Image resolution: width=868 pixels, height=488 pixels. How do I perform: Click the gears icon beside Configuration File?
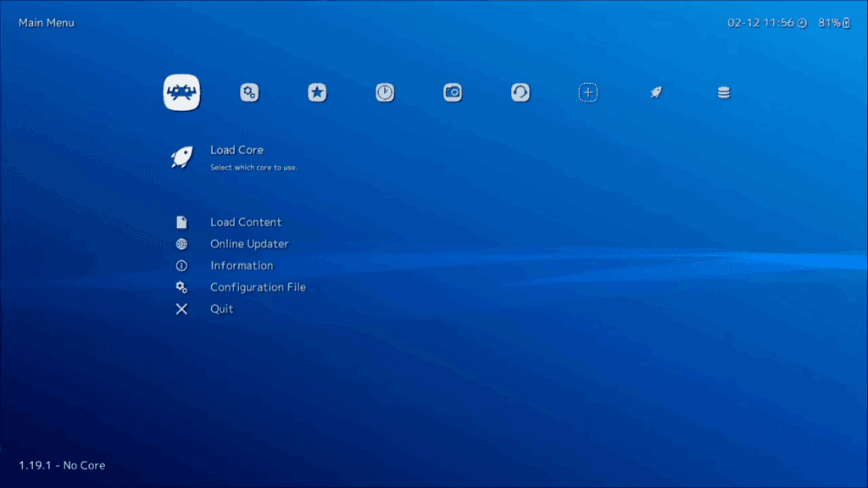[181, 287]
